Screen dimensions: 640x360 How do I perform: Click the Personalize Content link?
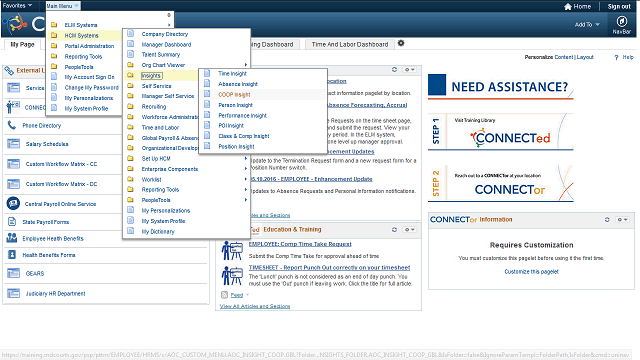pyautogui.click(x=564, y=57)
